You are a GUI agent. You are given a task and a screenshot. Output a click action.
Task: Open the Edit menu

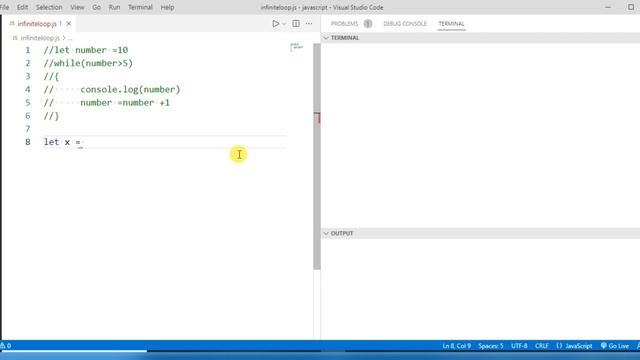[22, 7]
